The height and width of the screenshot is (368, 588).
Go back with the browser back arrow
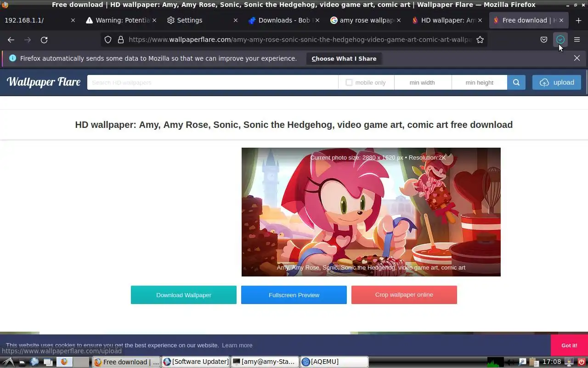click(x=11, y=40)
